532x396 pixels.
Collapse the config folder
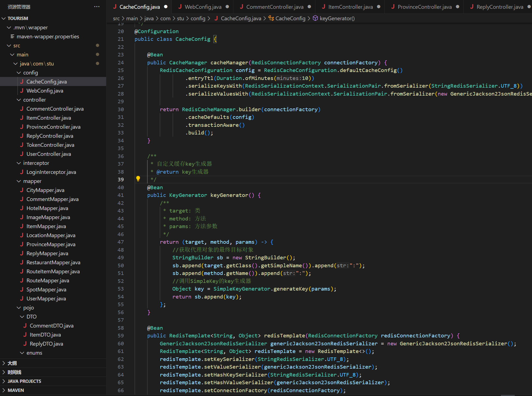[19, 73]
